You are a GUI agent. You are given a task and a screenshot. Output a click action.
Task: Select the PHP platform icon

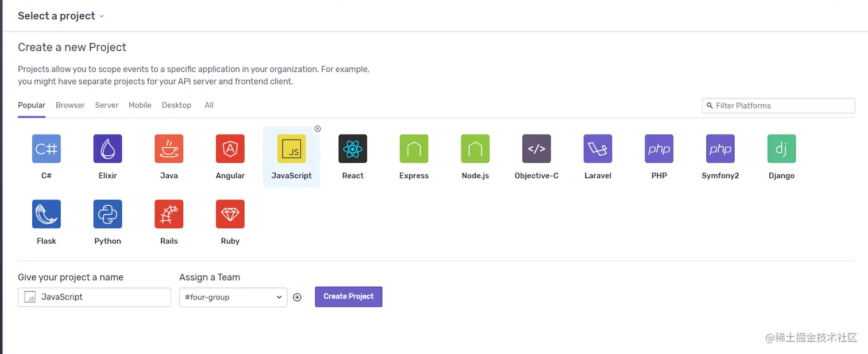[659, 149]
